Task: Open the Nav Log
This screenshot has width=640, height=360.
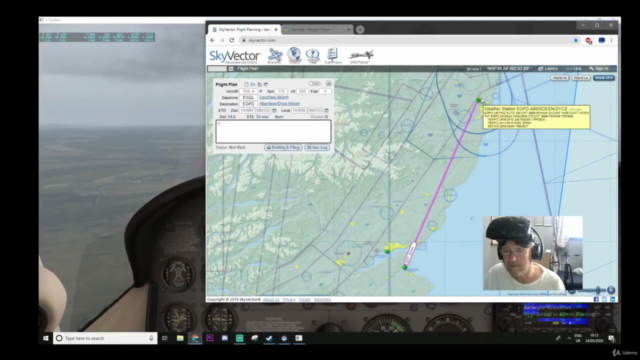Action: click(x=317, y=147)
